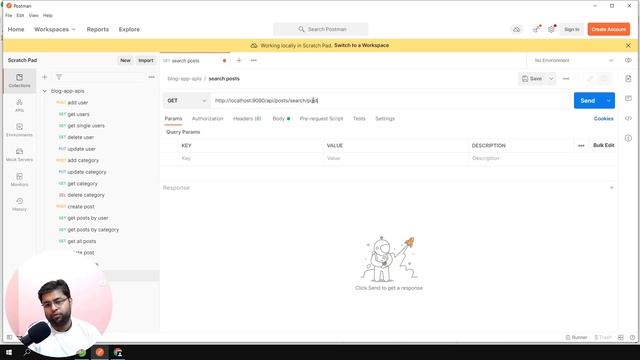Switch to the Tests tab
The image size is (640, 360).
359,118
